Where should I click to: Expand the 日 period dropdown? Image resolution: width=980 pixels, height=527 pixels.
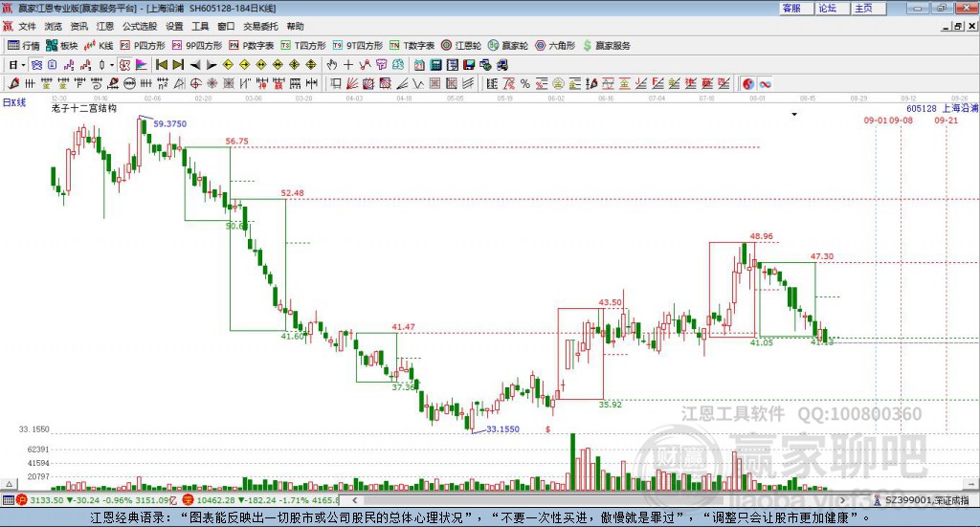pyautogui.click(x=24, y=65)
